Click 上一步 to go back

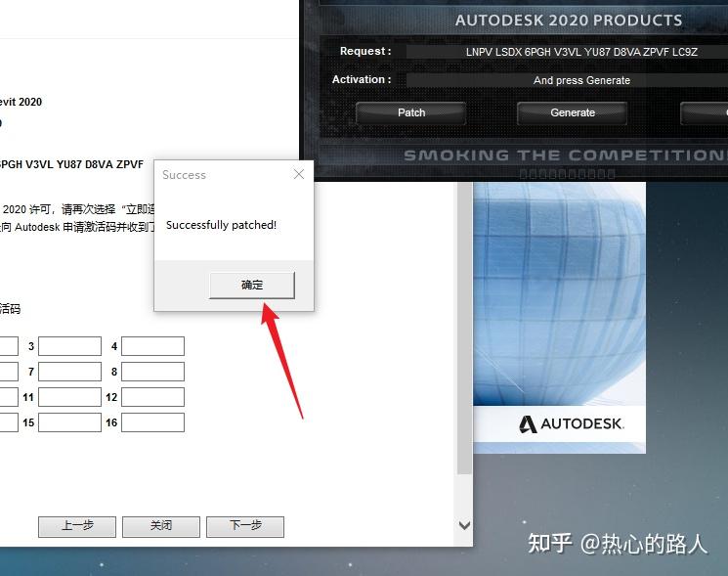[77, 526]
